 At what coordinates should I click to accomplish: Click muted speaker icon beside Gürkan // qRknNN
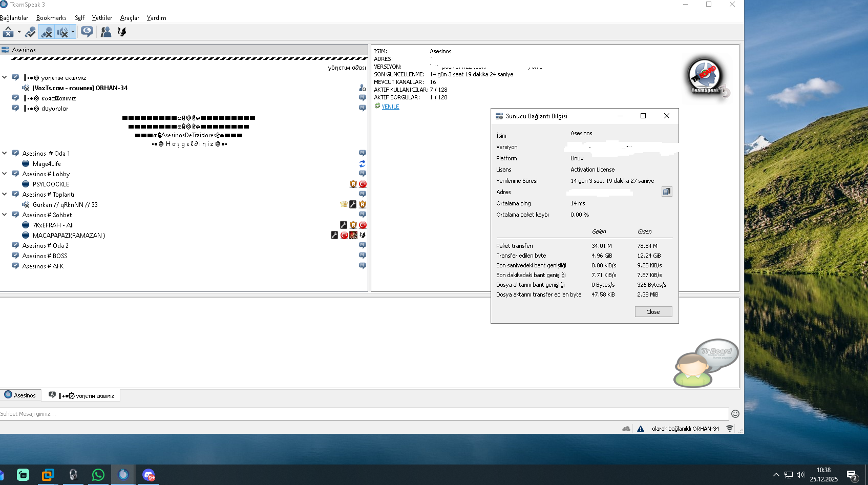[x=26, y=205]
